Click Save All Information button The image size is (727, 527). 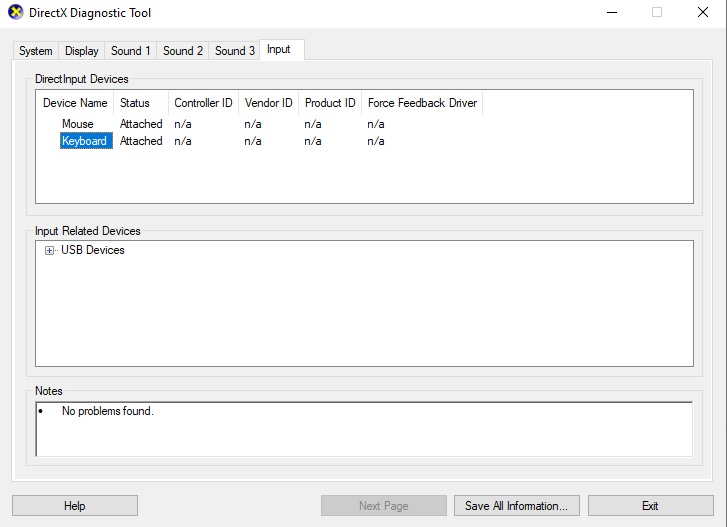[x=517, y=505]
